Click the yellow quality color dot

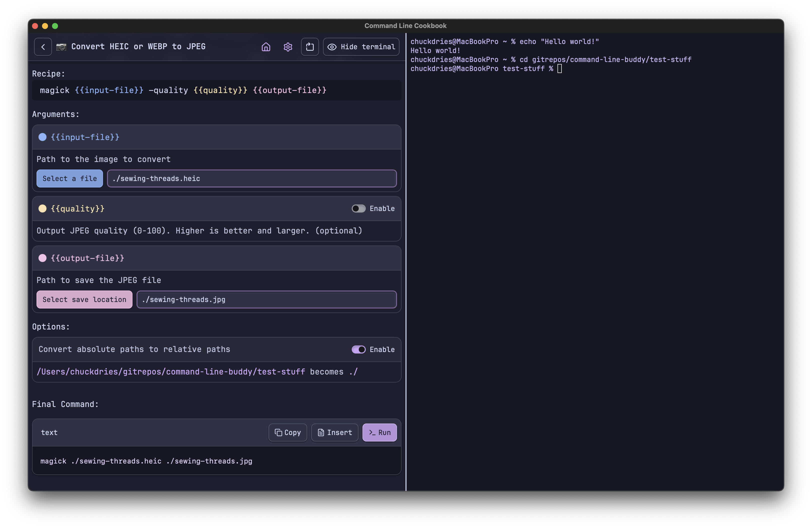pos(42,208)
